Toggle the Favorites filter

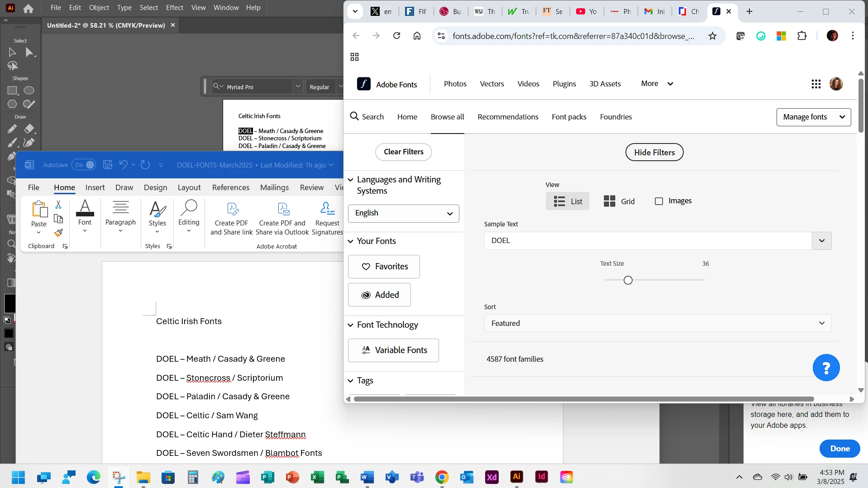point(384,267)
